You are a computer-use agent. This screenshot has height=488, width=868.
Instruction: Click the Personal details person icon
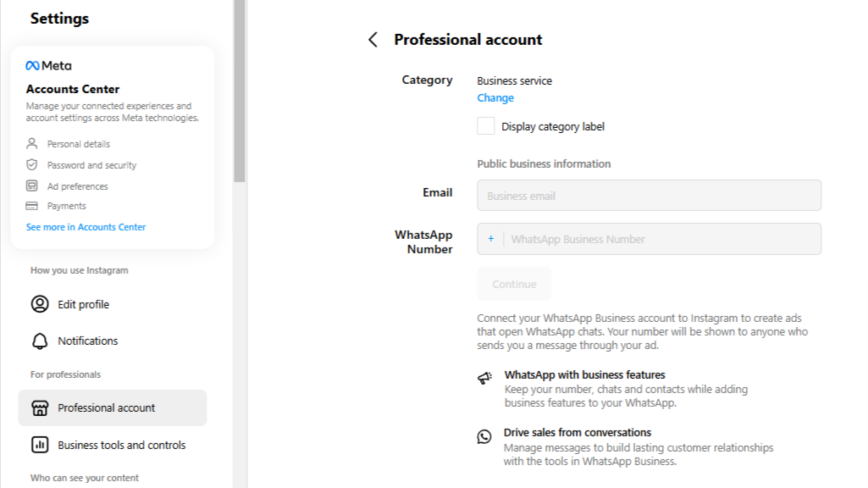[31, 143]
